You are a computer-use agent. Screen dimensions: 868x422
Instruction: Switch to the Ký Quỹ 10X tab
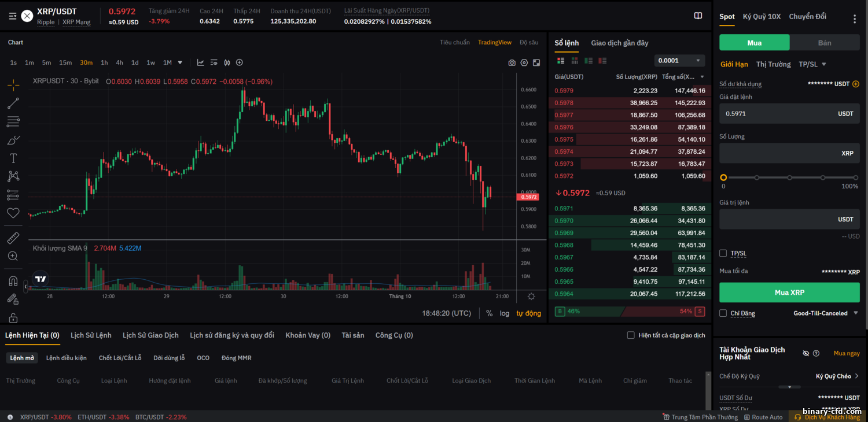coord(762,17)
